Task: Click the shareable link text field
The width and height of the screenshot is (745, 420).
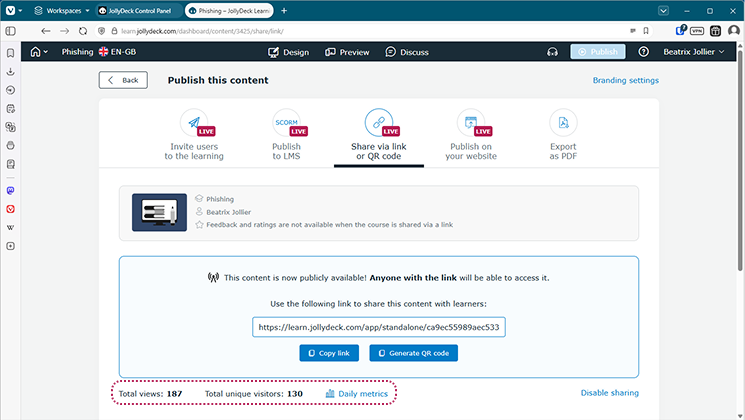Action: point(379,327)
